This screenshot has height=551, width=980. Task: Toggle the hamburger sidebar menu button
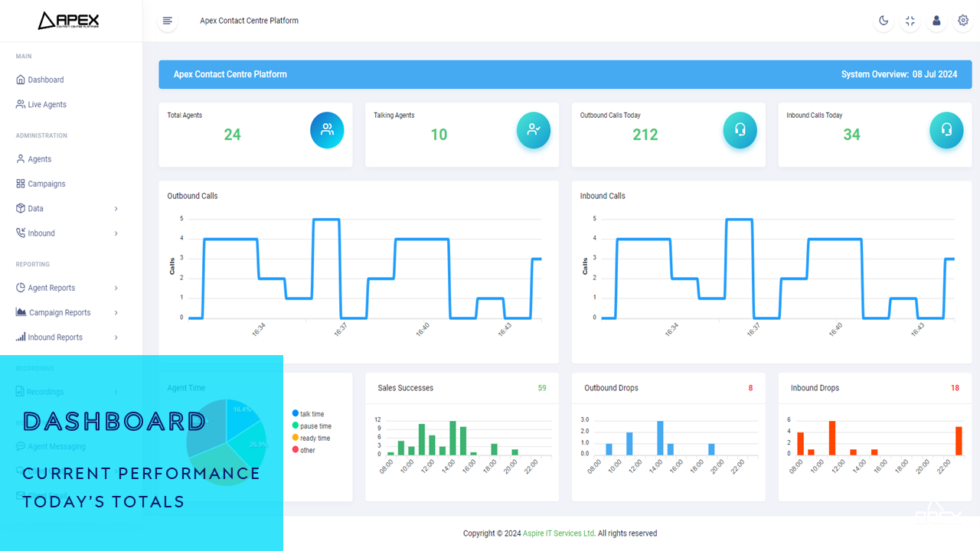(x=167, y=21)
